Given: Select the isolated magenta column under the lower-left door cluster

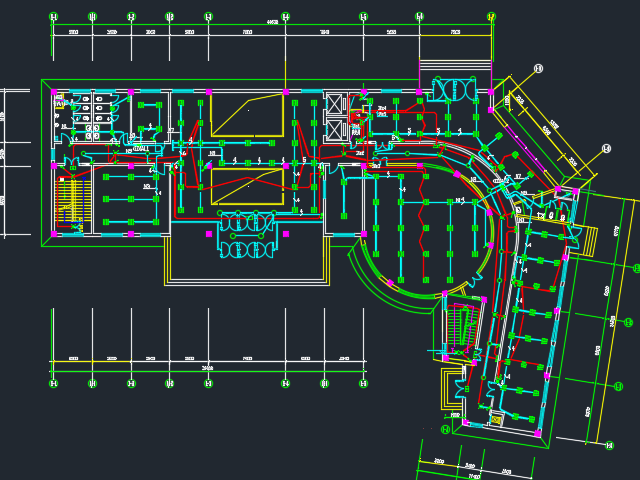Looking at the screenshot, I should [x=209, y=234].
